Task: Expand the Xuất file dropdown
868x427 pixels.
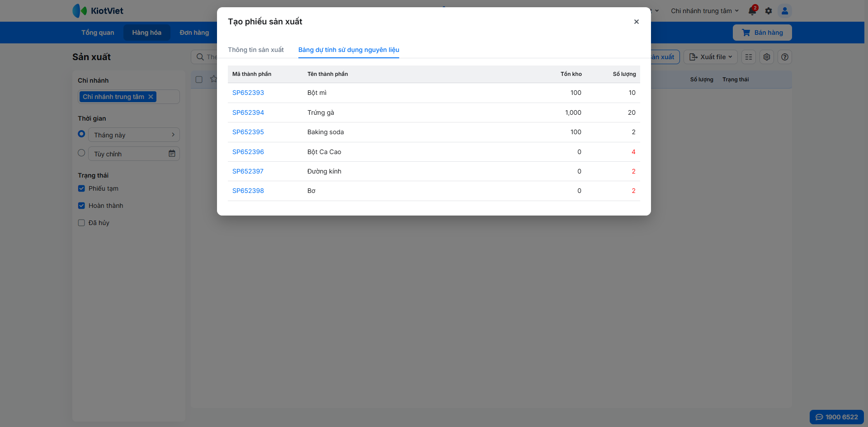Action: point(711,57)
